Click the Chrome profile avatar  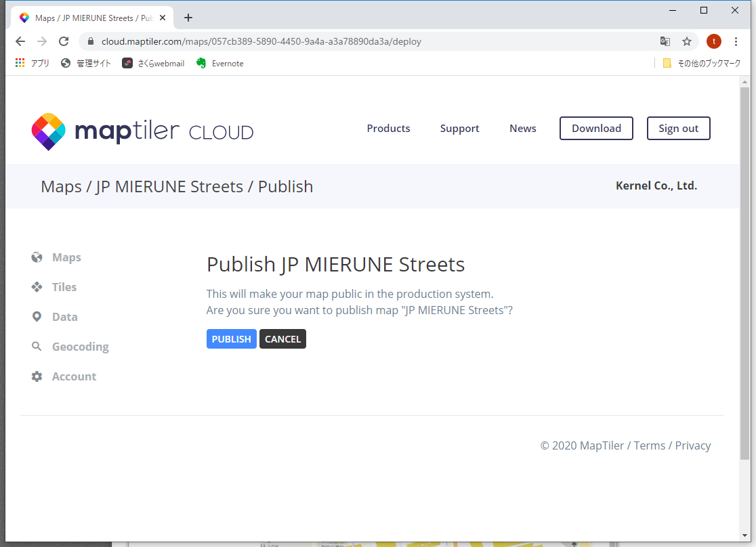click(714, 41)
